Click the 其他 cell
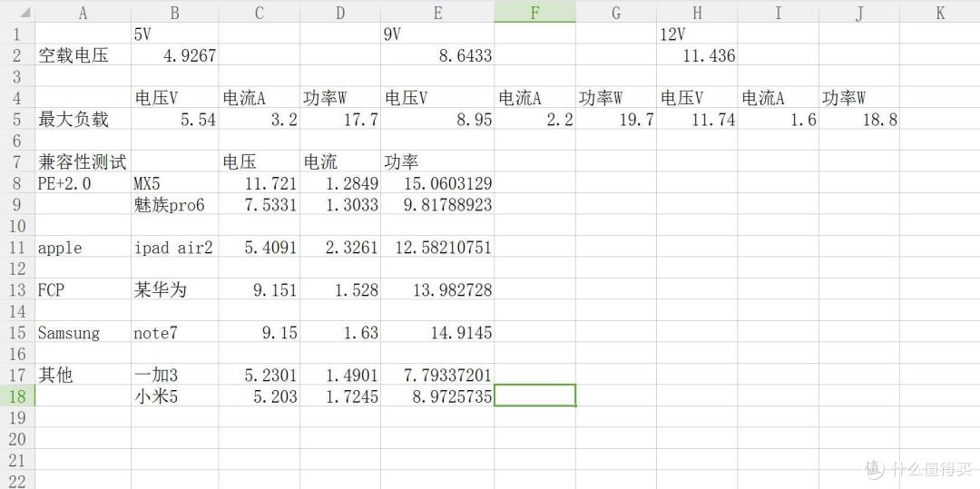The width and height of the screenshot is (980, 489). pos(83,375)
